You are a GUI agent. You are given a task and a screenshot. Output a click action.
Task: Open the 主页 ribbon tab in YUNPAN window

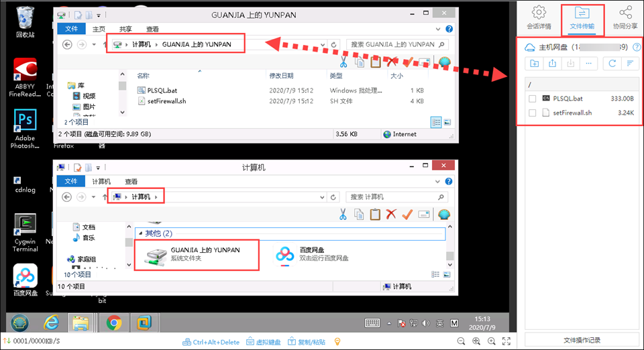tap(99, 29)
